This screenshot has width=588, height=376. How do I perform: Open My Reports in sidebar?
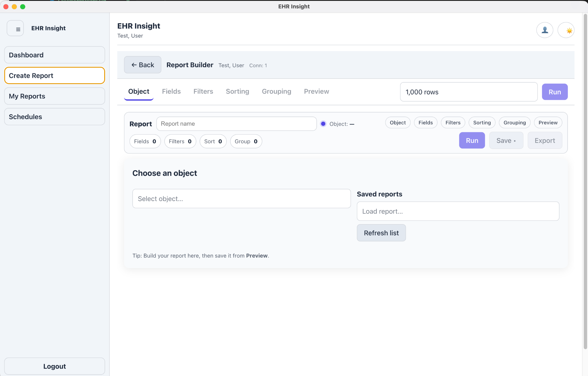coord(55,96)
